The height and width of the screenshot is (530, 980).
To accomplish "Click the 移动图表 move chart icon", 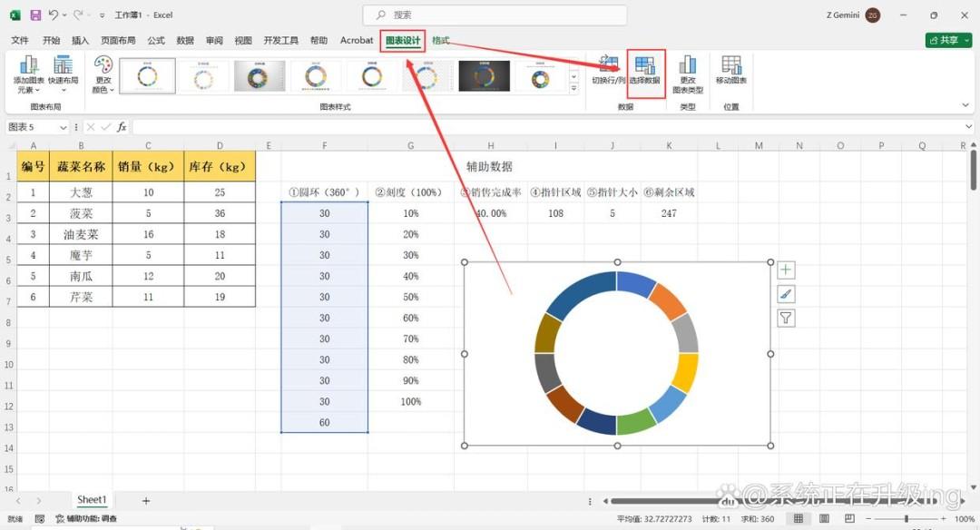I will click(730, 71).
